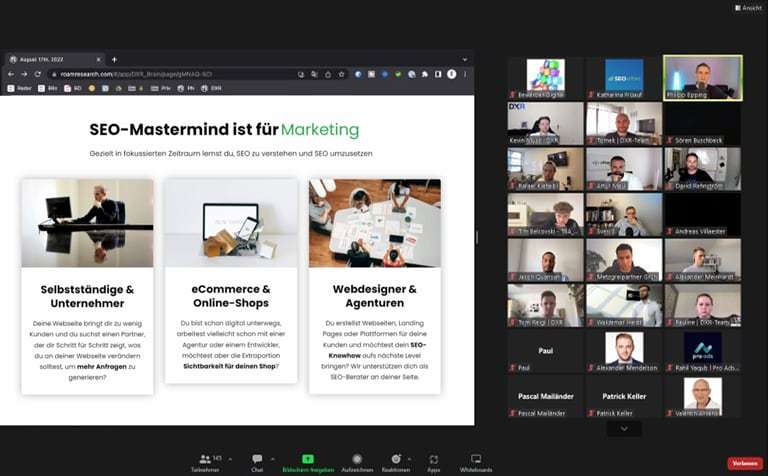Click the 'Selbstständige & Unternehmer' card title
This screenshot has width=768, height=476.
(x=87, y=296)
